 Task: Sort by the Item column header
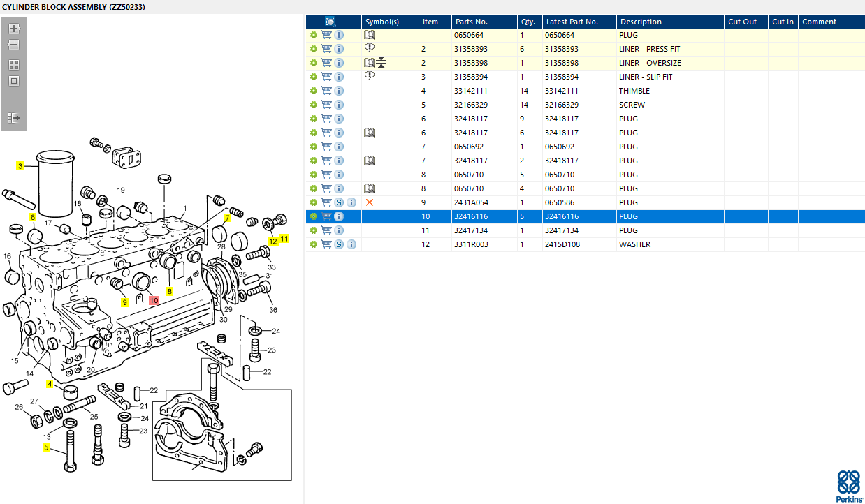[x=435, y=22]
